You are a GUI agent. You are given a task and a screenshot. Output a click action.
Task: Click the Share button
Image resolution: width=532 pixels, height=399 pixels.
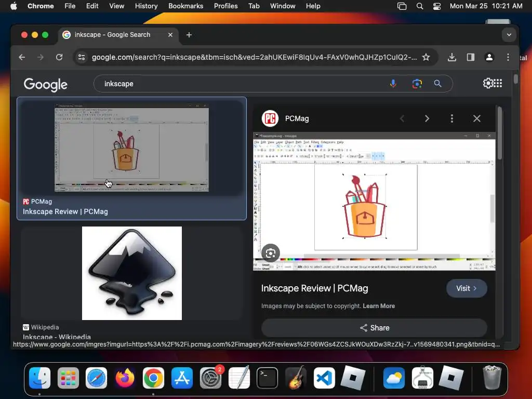click(x=374, y=328)
